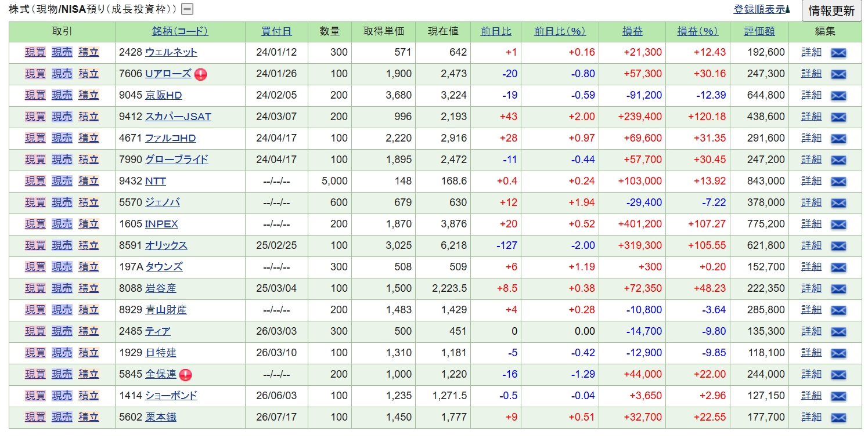
Task: Open the グローブライド stock name link
Action: (177, 160)
